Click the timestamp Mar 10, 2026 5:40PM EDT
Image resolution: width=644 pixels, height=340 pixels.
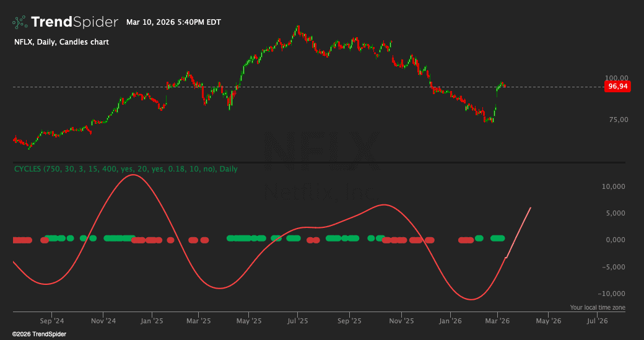pos(173,22)
